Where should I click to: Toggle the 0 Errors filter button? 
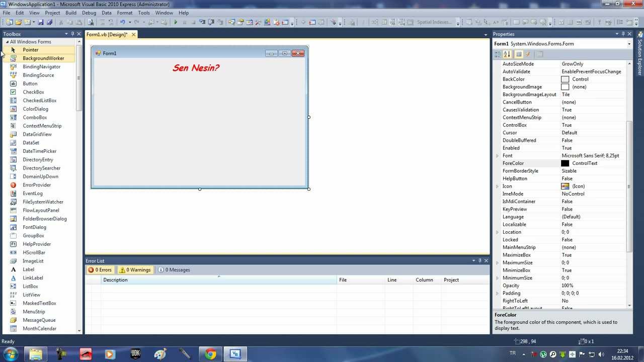point(100,270)
